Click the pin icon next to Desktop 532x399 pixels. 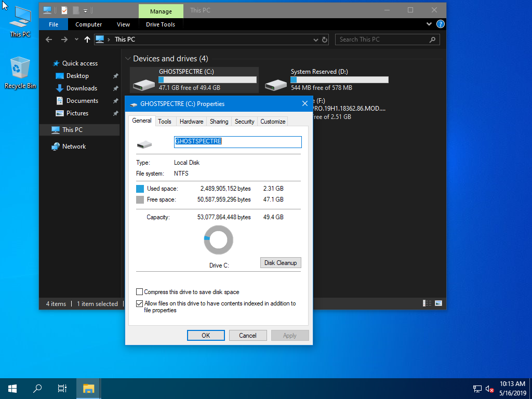115,76
